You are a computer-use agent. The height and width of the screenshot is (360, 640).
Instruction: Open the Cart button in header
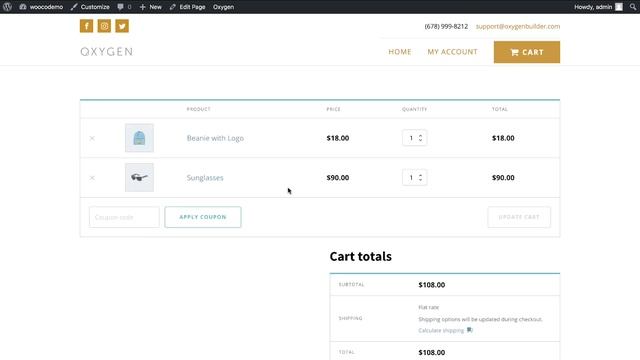coord(527,52)
